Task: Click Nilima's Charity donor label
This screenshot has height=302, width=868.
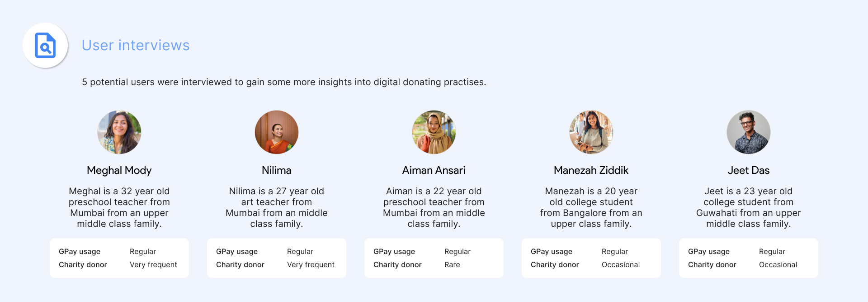Action: coord(240,265)
